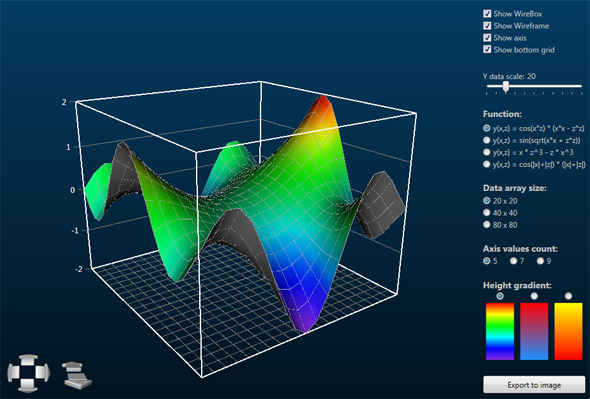Click the rainbow height gradient swatch
The width and height of the screenshot is (590, 399).
(x=500, y=331)
